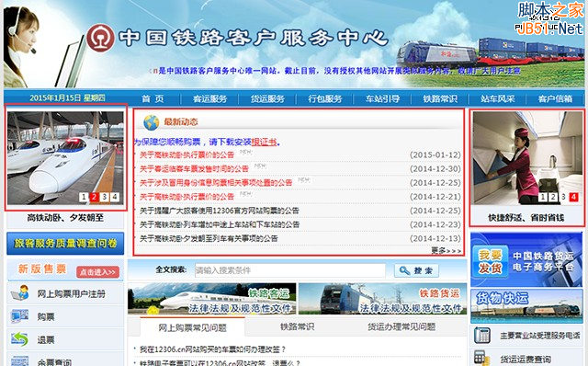Viewport: 588px width, 366px height.
Task: Switch to the 货运办理常见问题 tab
Action: point(401,326)
